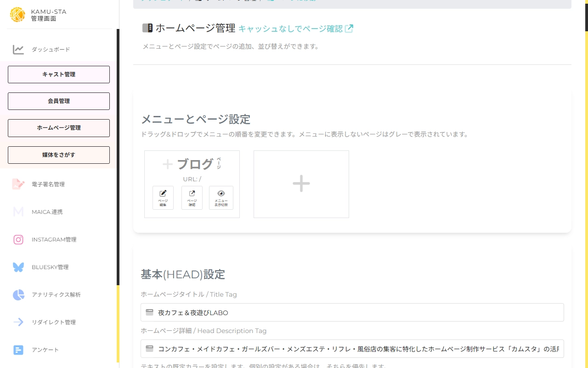588x368 pixels.
Task: Open the アナリティクス解析 link text
Action: (56, 295)
